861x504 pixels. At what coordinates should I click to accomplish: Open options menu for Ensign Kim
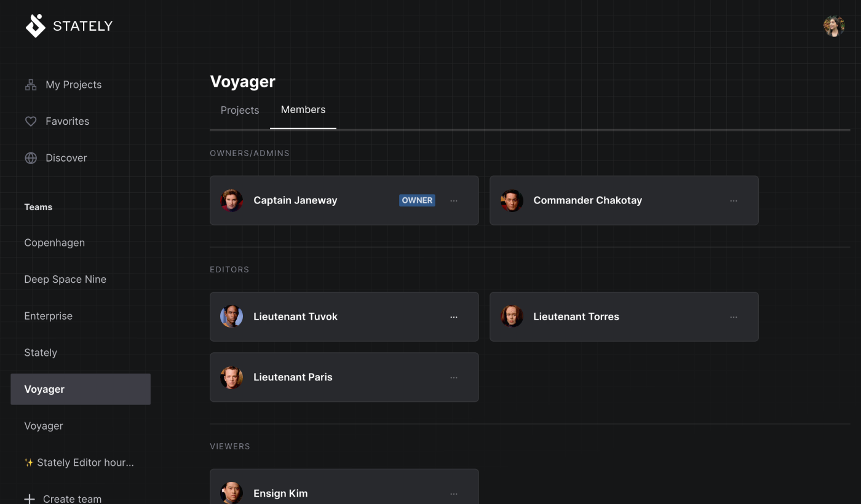coord(454,494)
